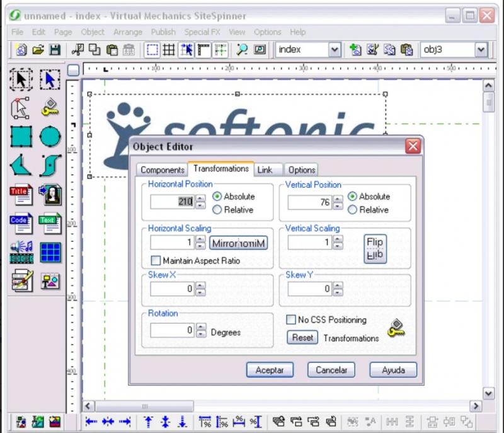Close the Object Editor dialog
The height and width of the screenshot is (433, 504).
pos(413,147)
